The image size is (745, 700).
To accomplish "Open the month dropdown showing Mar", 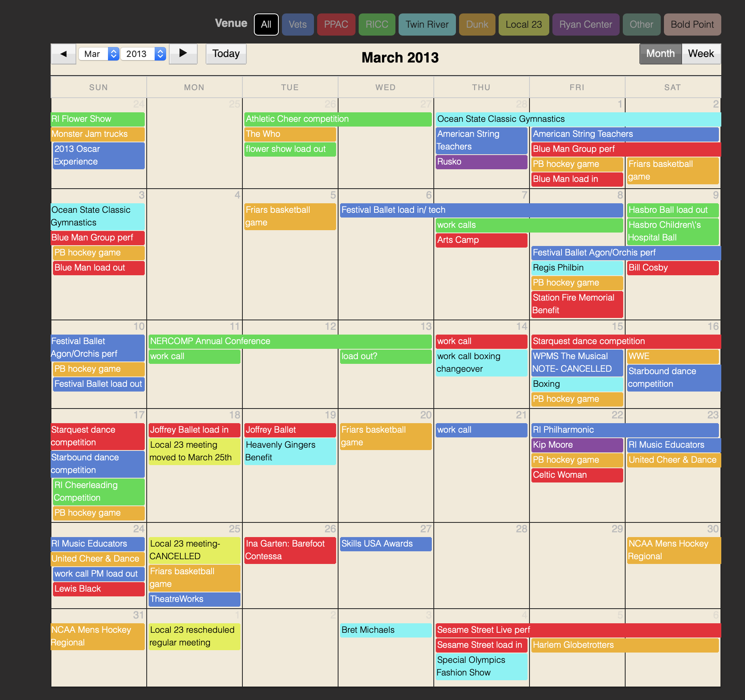I will 98,54.
